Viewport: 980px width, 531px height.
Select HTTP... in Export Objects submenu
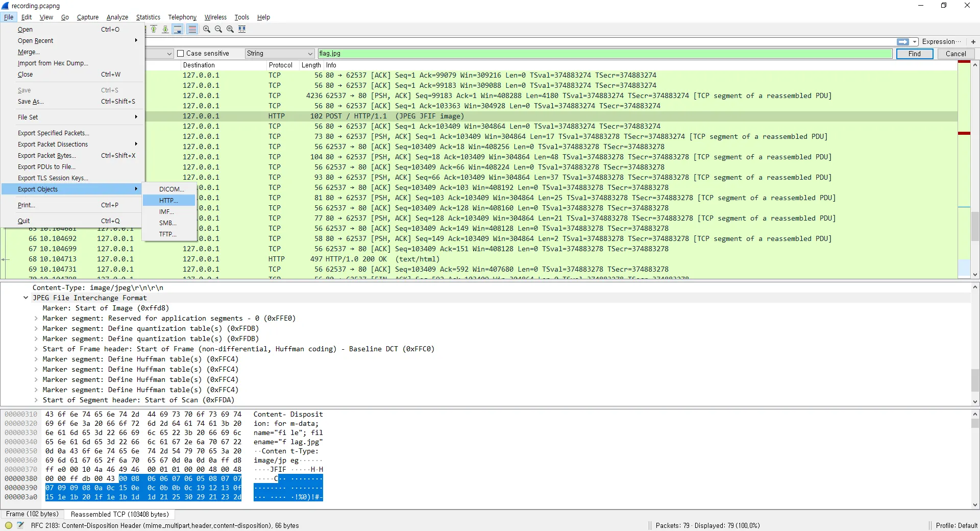pyautogui.click(x=168, y=200)
